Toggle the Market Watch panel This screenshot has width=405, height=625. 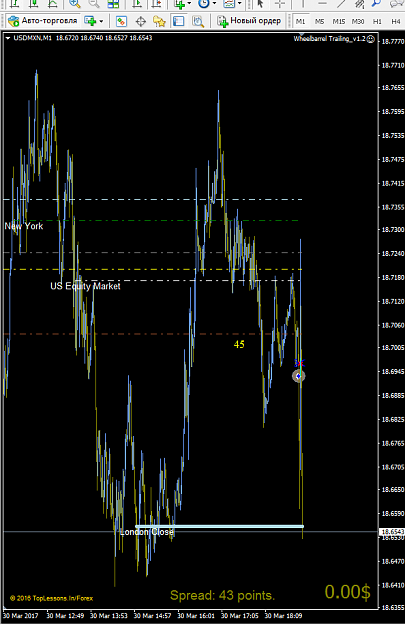122,21
